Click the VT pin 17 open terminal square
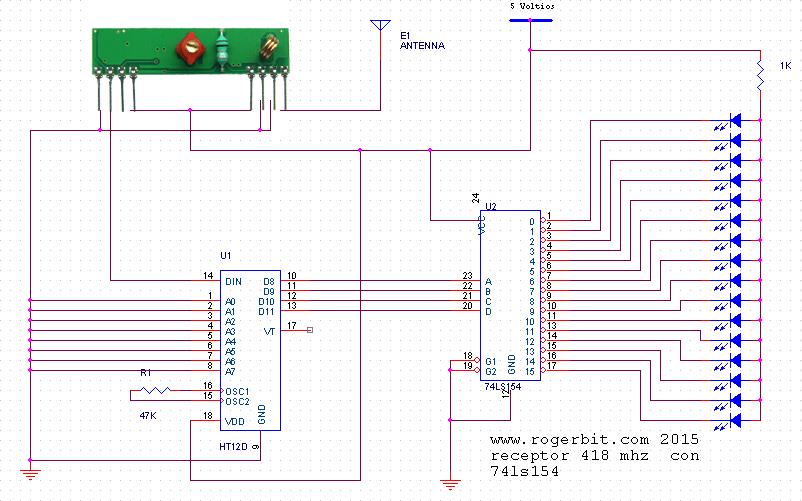This screenshot has width=802, height=501. click(x=309, y=330)
